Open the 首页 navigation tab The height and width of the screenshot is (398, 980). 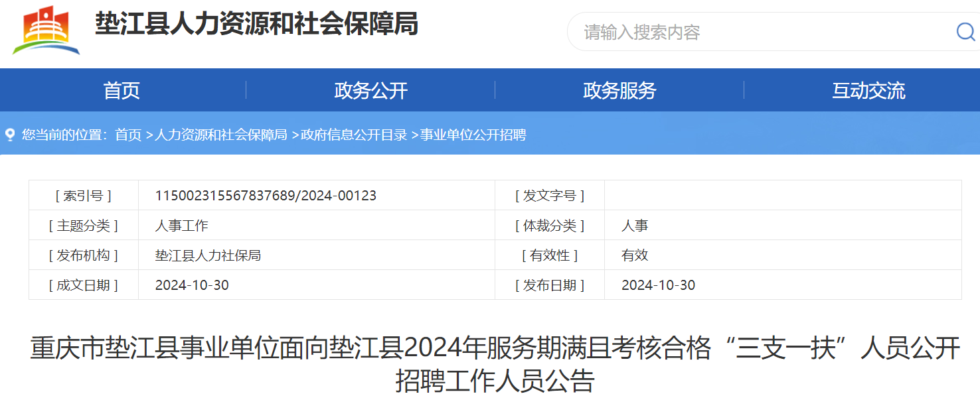coord(122,90)
